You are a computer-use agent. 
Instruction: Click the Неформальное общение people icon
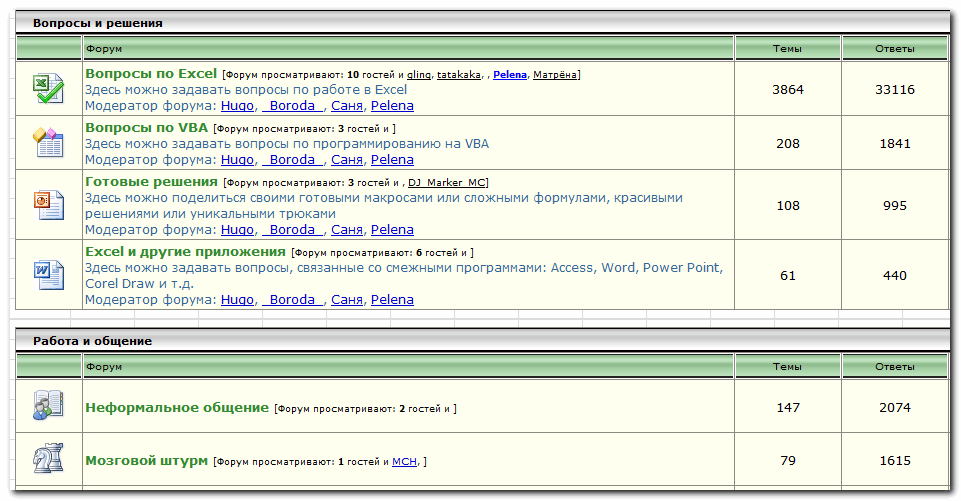click(x=48, y=405)
